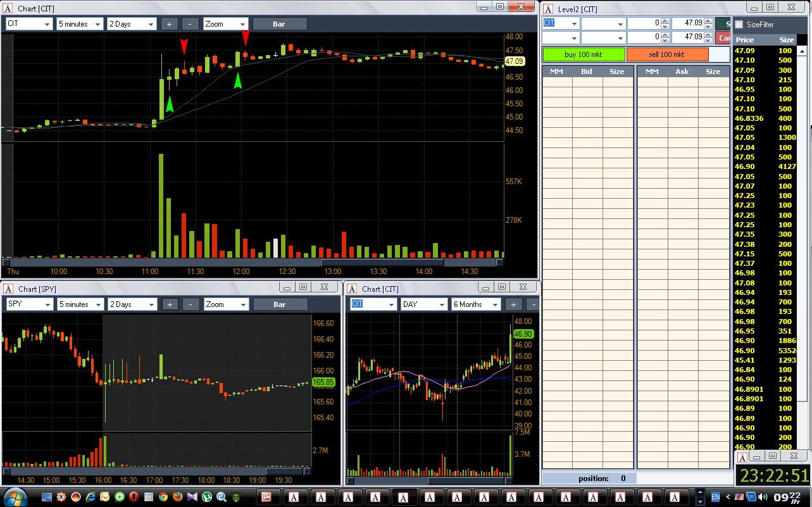Open the 6 Months range dropdown
This screenshot has height=507, width=812.
tap(476, 304)
